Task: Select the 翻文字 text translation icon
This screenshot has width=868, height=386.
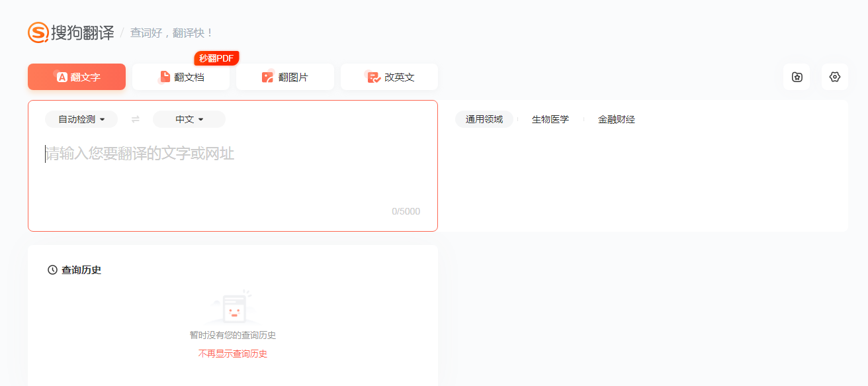Action: point(62,76)
